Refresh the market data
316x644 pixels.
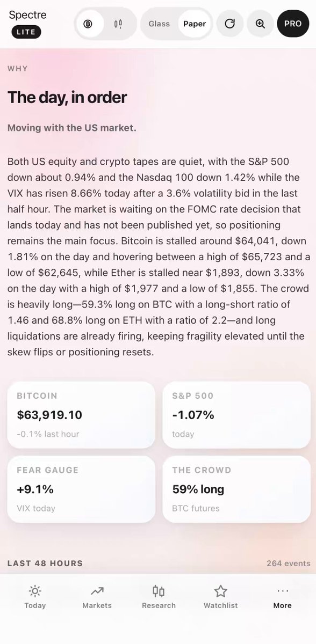click(x=229, y=24)
